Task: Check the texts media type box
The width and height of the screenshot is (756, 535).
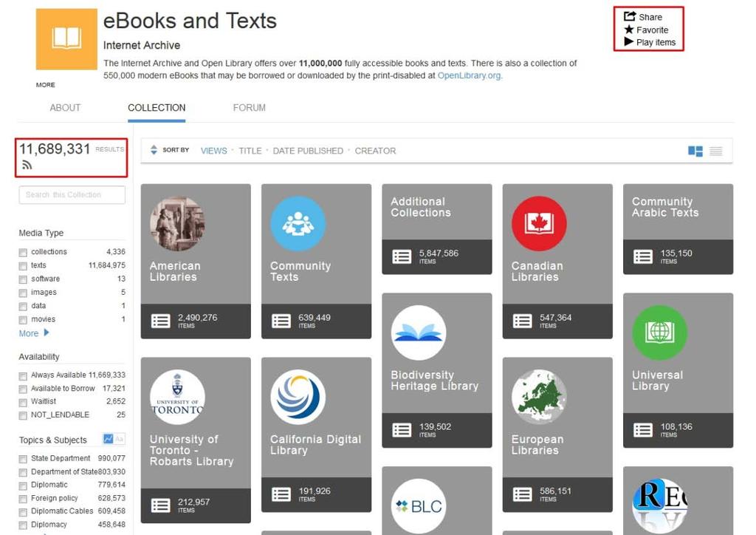Action: click(x=23, y=266)
